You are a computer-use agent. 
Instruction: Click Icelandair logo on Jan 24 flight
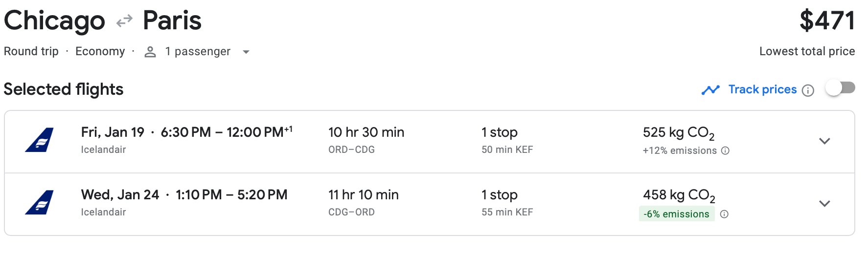(40, 203)
